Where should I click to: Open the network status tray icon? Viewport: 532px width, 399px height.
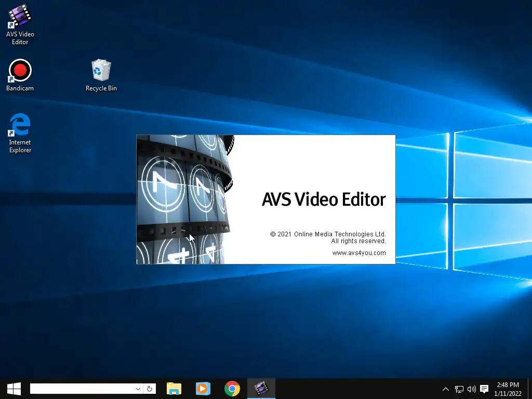tap(459, 389)
